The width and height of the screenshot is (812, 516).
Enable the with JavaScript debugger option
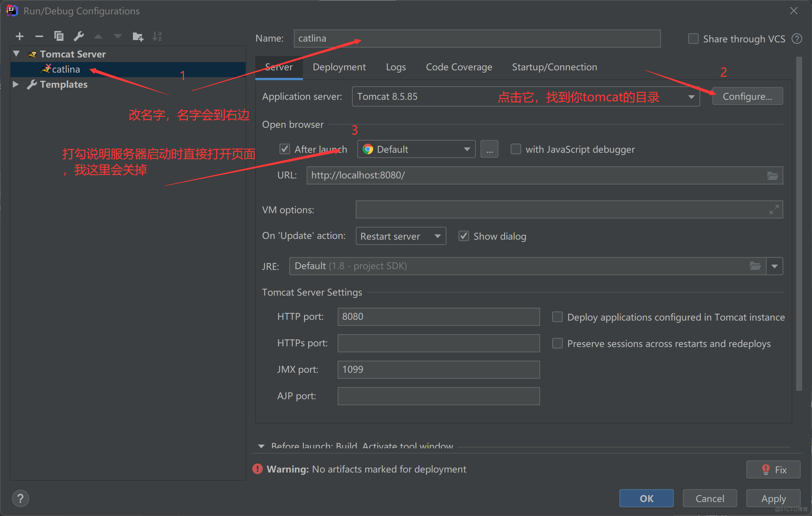click(x=516, y=149)
